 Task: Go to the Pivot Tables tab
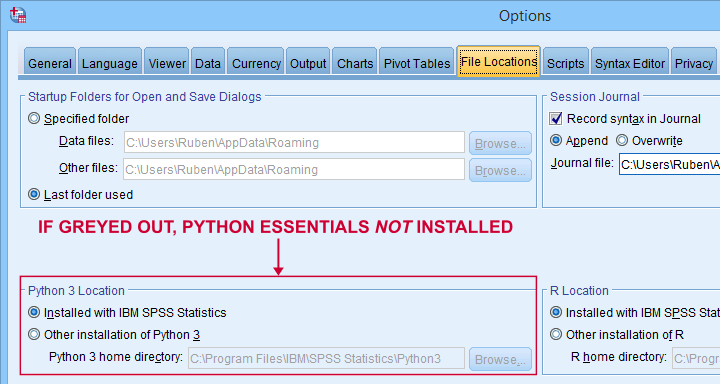[417, 61]
